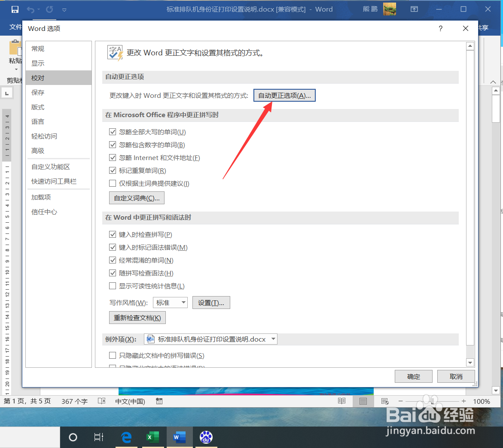The width and height of the screenshot is (503, 448).
Task: Select 轻松访问 category in Word Options
Action: 59,136
